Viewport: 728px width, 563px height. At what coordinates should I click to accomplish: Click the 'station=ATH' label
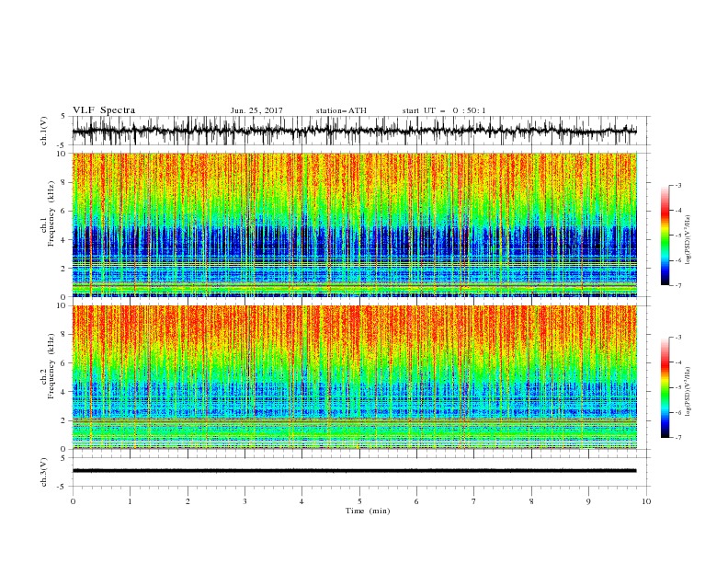point(341,110)
